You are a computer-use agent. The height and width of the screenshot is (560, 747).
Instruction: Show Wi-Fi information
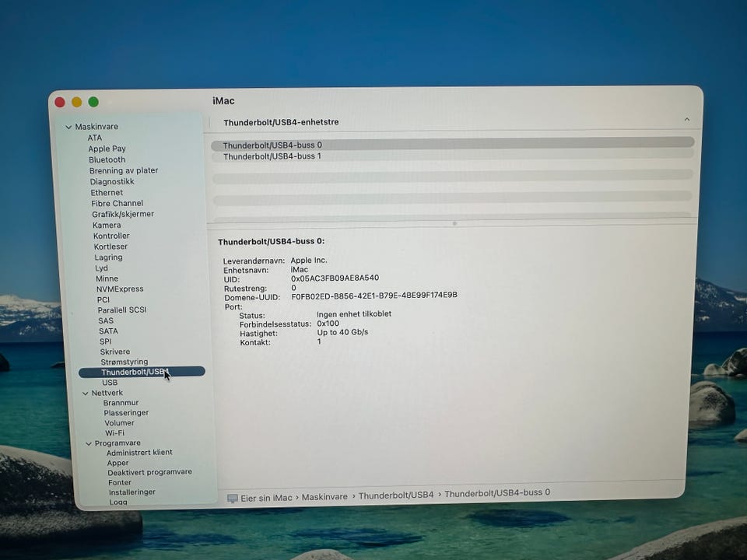point(115,433)
